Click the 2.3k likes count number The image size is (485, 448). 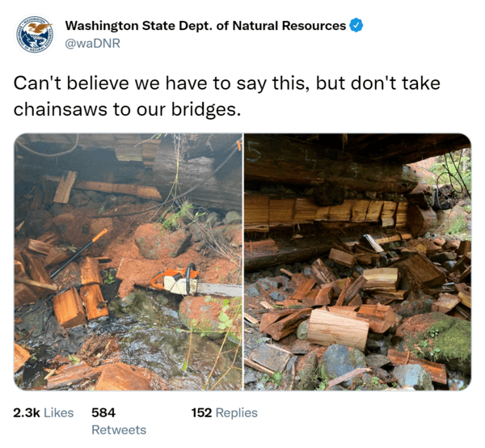click(x=27, y=412)
